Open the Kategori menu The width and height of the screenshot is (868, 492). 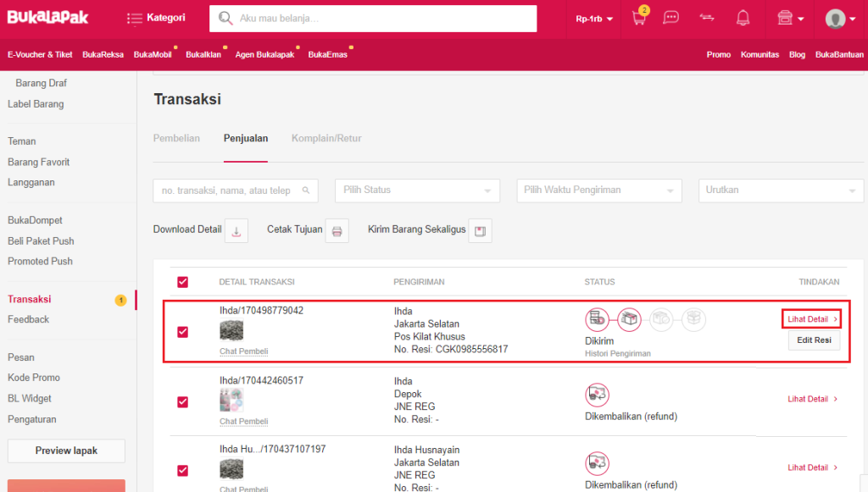(x=157, y=18)
